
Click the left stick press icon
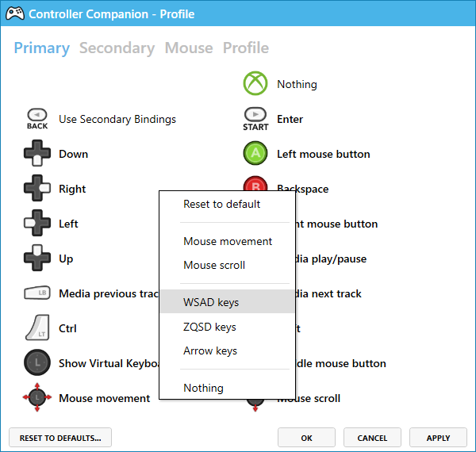[37, 362]
